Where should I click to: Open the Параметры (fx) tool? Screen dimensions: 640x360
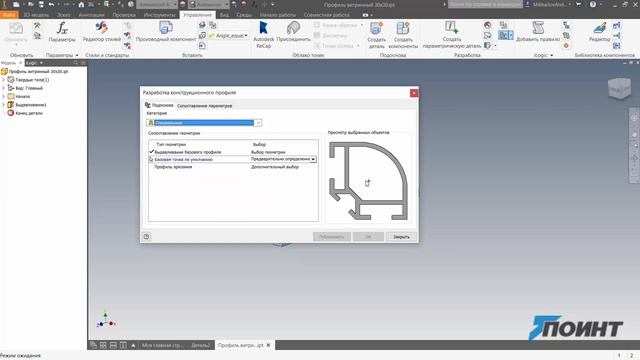(x=62, y=32)
